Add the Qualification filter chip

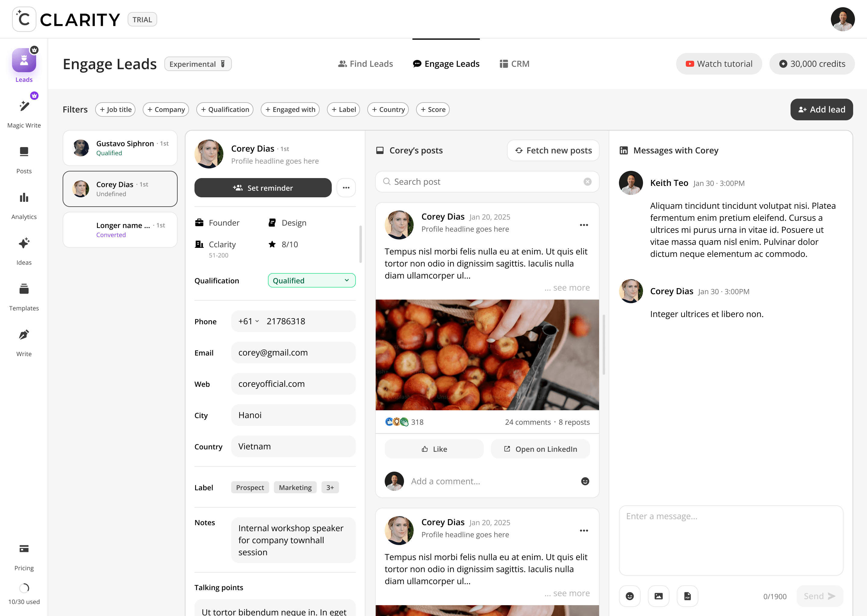point(225,109)
